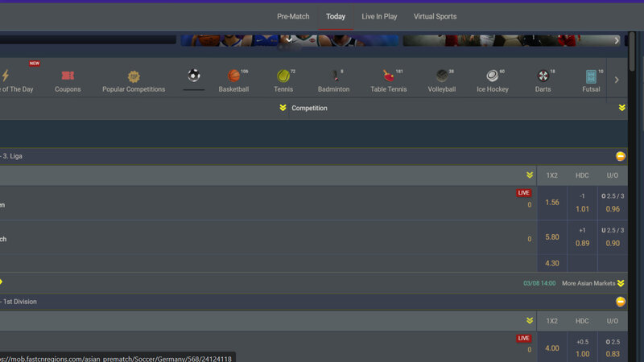Select the Basketball sport icon
The height and width of the screenshot is (362, 644).
point(233,76)
